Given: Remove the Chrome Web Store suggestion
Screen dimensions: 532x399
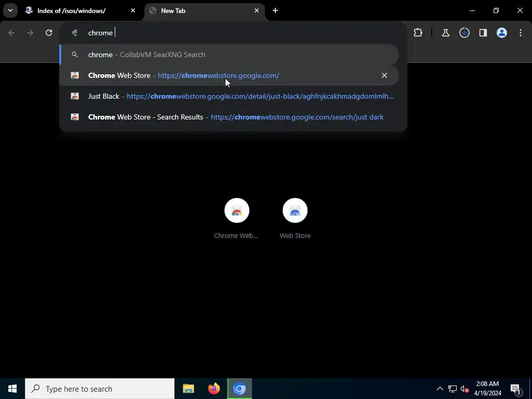Looking at the screenshot, I should click(384, 75).
